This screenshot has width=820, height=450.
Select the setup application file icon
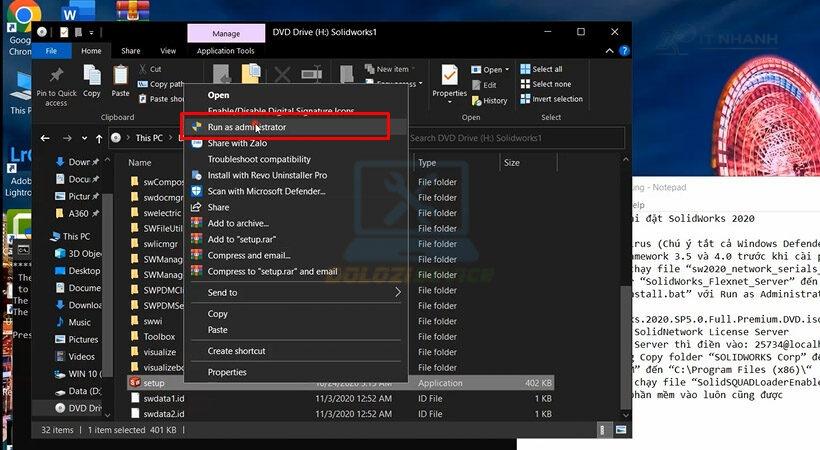[135, 382]
